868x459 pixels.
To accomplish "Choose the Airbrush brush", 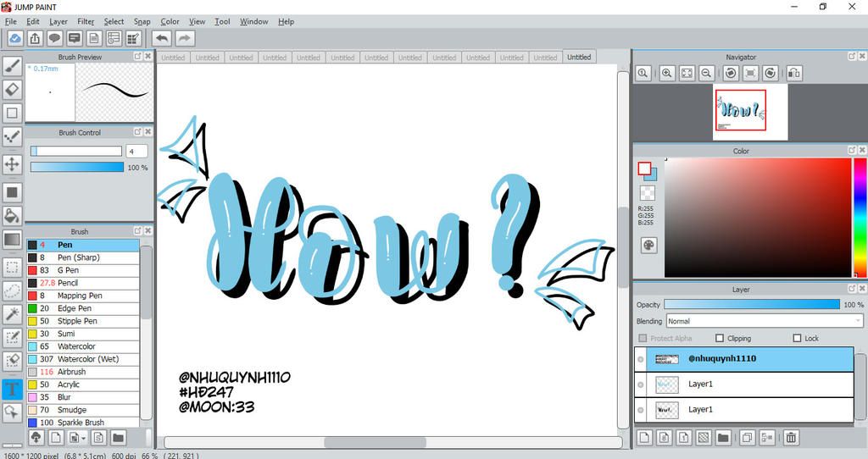I will coord(83,372).
